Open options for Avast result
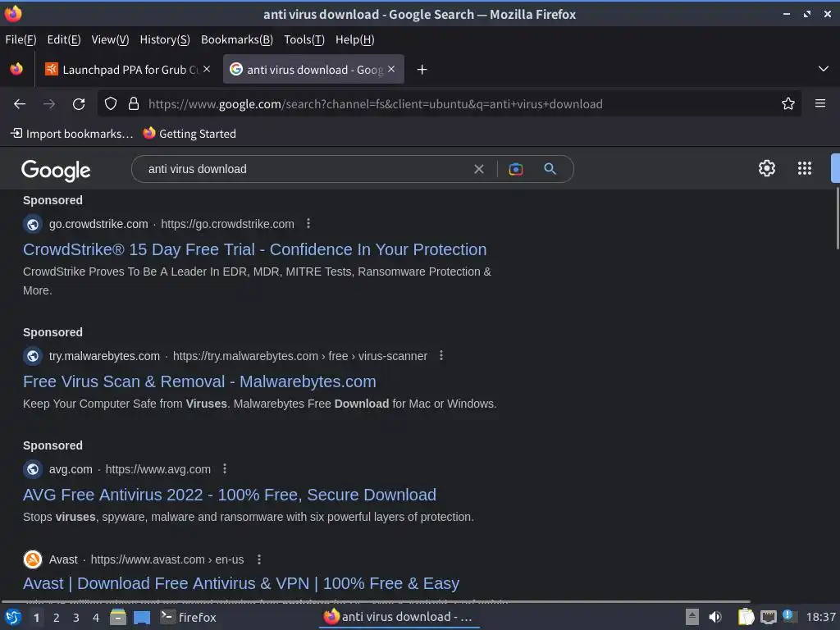Screen dimensions: 840x630 pyautogui.click(x=258, y=559)
